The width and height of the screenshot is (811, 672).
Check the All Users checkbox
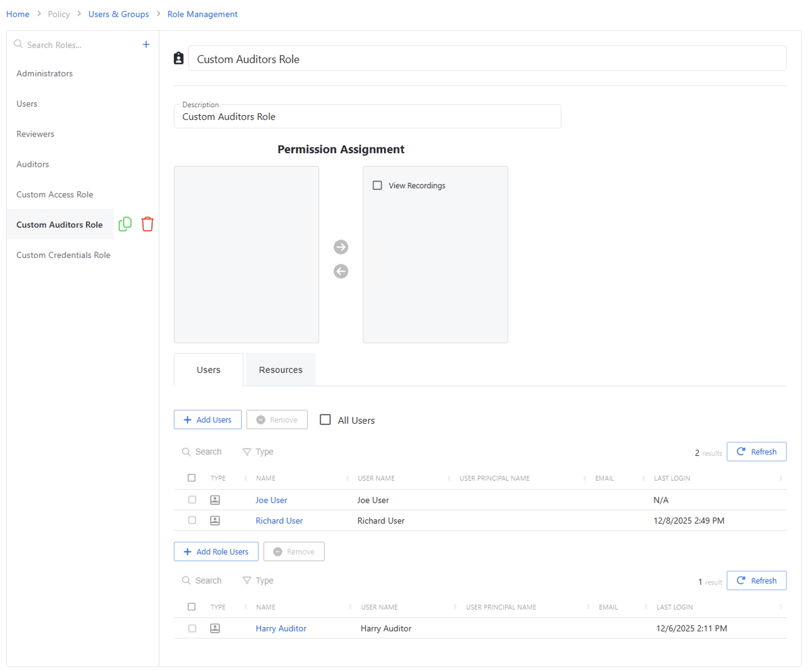[325, 420]
